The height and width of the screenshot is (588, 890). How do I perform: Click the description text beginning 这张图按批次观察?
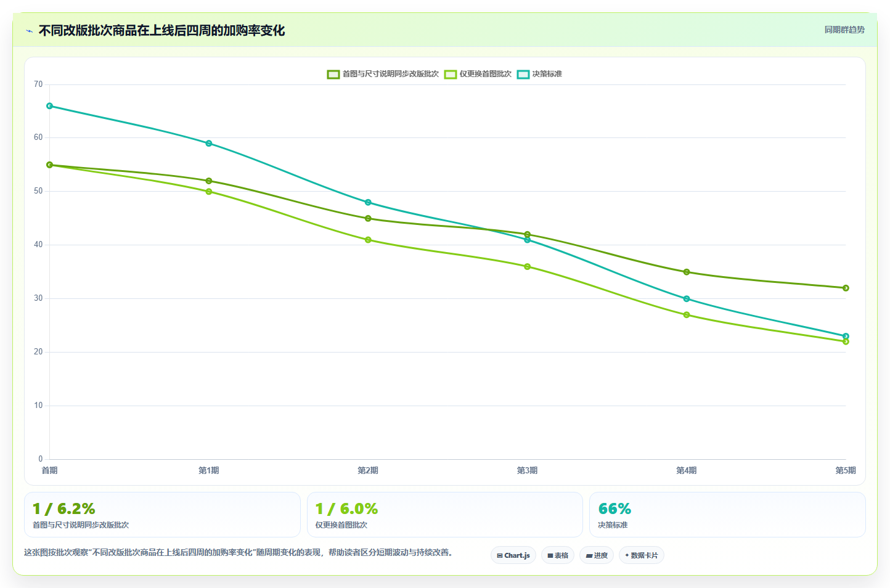tap(239, 552)
